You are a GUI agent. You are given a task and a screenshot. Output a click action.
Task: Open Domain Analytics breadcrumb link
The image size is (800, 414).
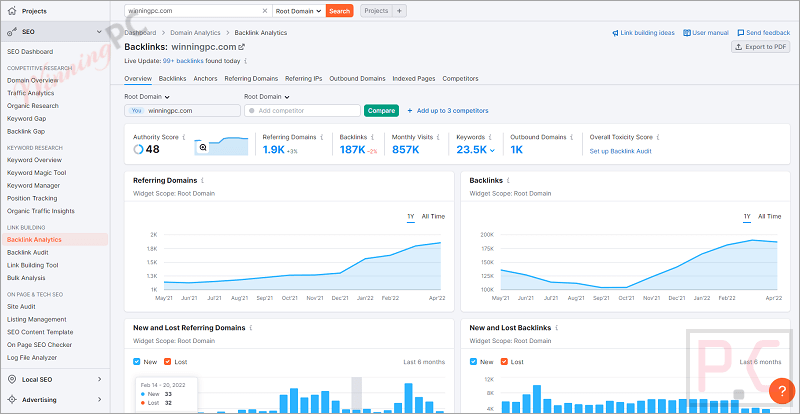click(195, 33)
